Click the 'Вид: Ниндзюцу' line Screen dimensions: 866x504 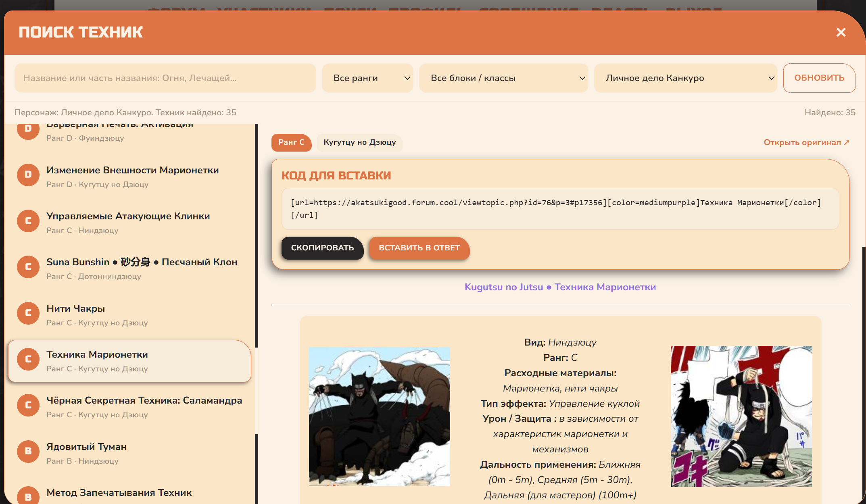click(x=560, y=342)
